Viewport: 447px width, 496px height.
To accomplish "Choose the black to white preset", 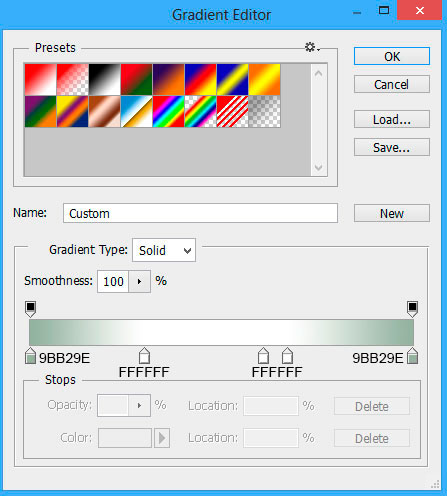I will coord(104,80).
